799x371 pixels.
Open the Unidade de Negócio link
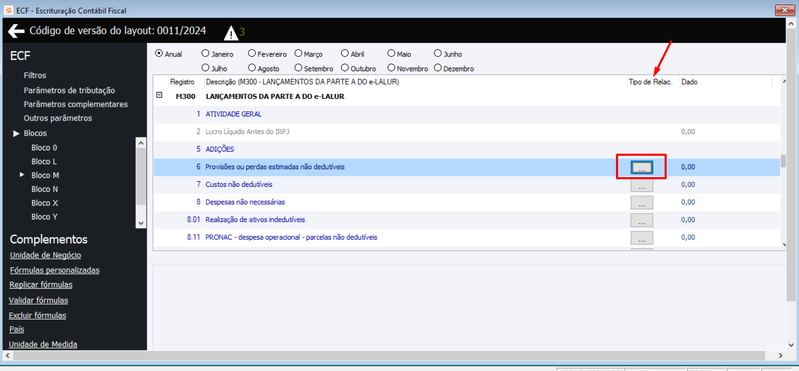coord(45,255)
